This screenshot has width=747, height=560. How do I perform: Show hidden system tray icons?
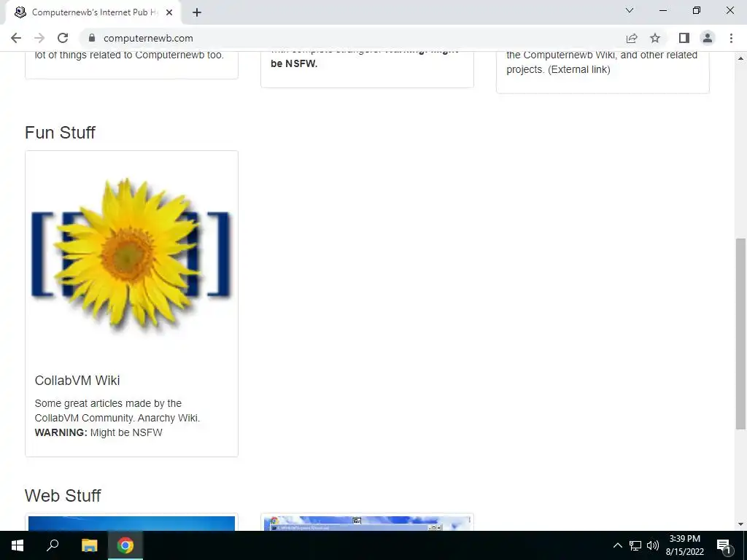(617, 545)
